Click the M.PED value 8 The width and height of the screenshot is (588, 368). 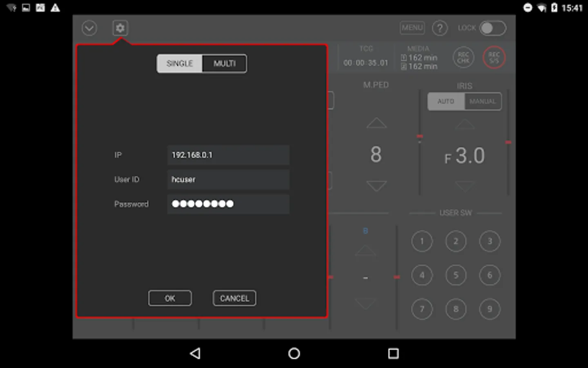(x=376, y=155)
